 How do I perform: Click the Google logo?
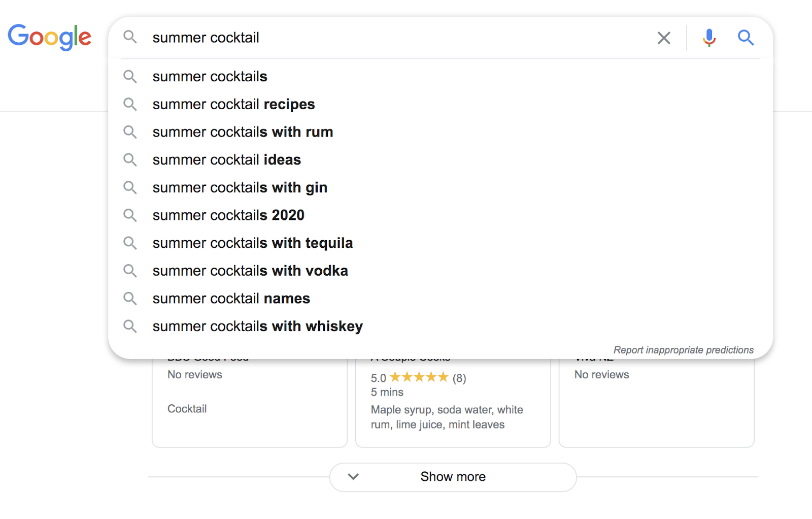coord(49,37)
